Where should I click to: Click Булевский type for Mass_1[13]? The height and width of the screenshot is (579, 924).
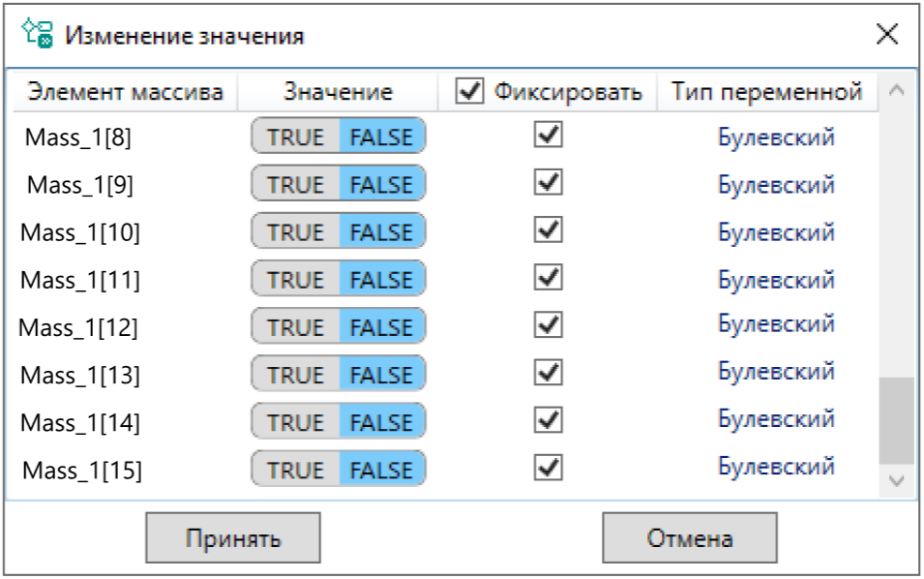point(776,372)
